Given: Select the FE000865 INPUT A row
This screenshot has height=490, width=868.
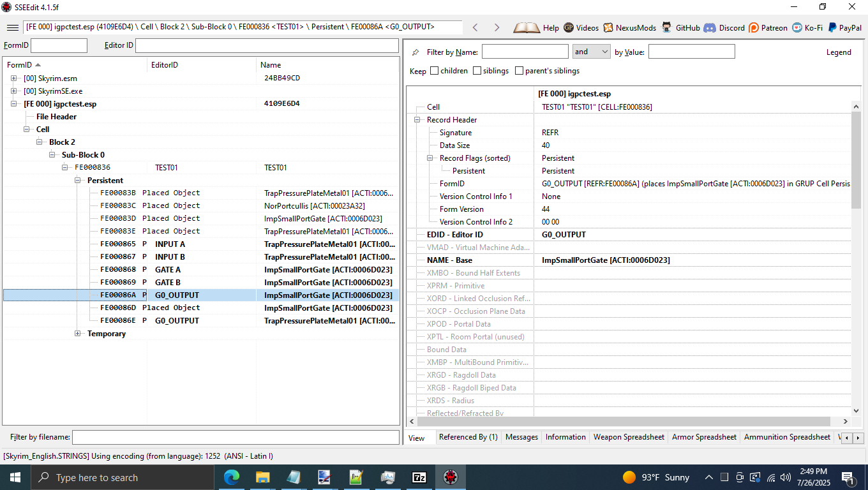Looking at the screenshot, I should [201, 244].
